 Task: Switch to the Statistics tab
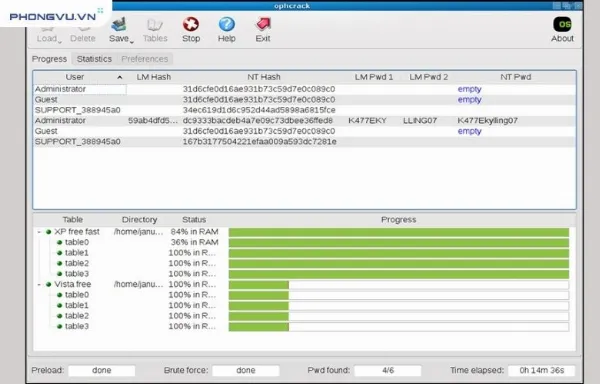coord(94,59)
